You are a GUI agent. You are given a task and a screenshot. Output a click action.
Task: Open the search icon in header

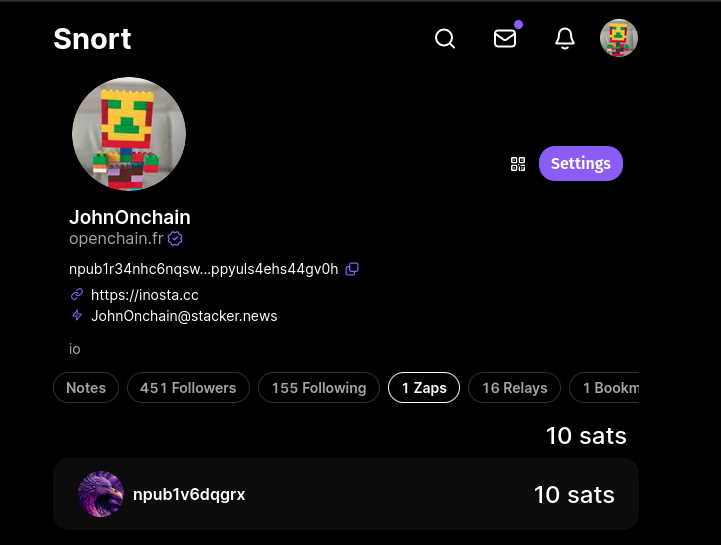tap(445, 39)
